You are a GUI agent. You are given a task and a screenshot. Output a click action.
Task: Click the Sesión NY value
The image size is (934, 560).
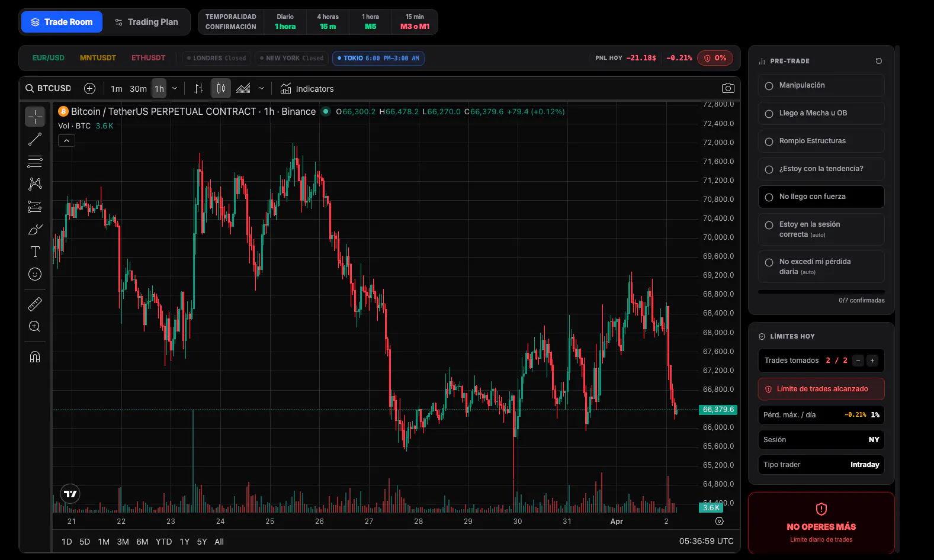[874, 440]
